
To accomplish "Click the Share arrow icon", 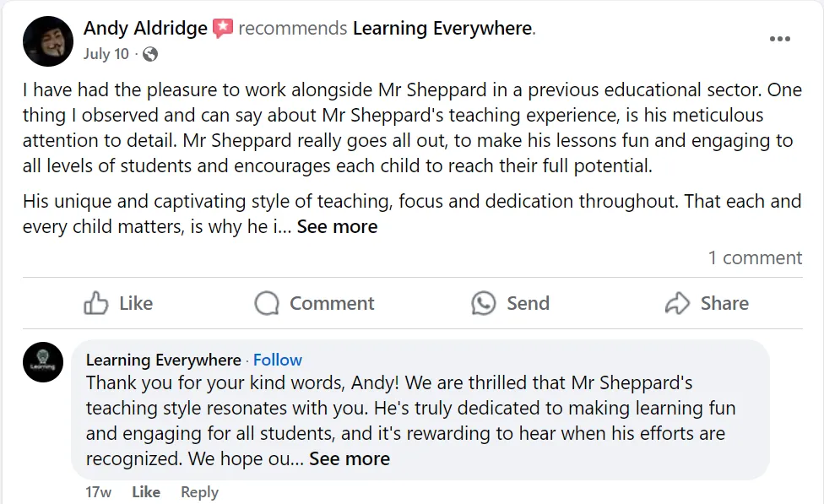I will [677, 303].
